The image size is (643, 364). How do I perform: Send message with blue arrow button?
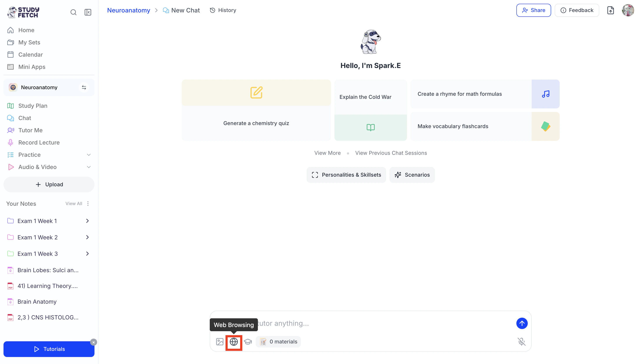tap(522, 323)
